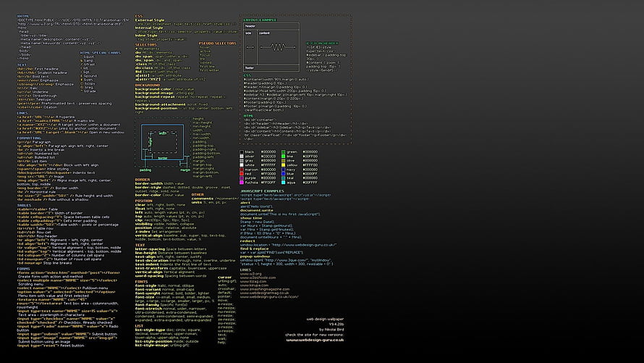Click the alert JavaScript label
This screenshot has height=363, width=644.
pyautogui.click(x=245, y=203)
